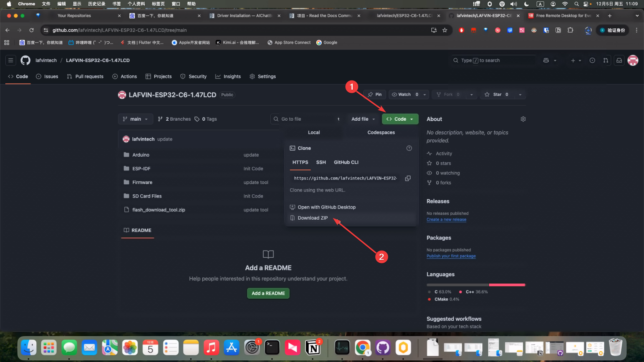Switch to the Issues tab

pyautogui.click(x=47, y=77)
